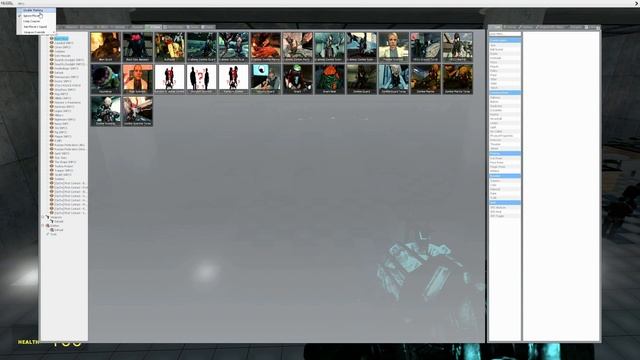
Task: Select the Emitter tool
Action: click(505, 114)
